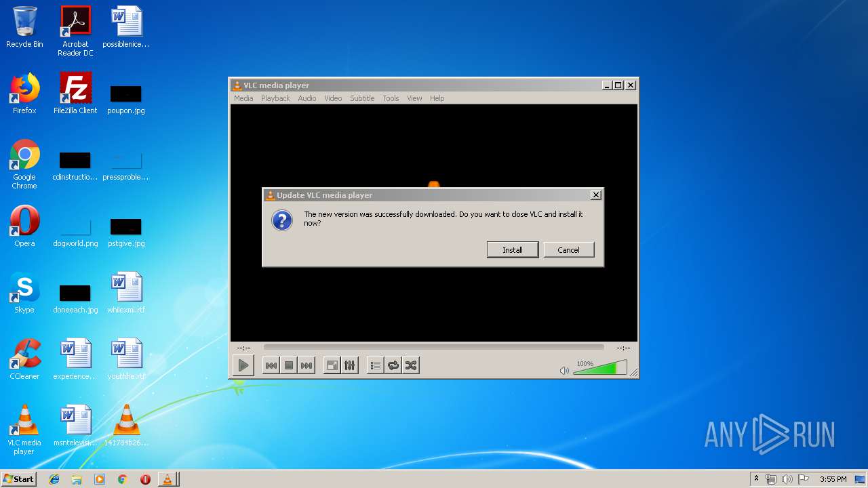868x488 pixels.
Task: Open the Playback menu
Action: pos(275,98)
